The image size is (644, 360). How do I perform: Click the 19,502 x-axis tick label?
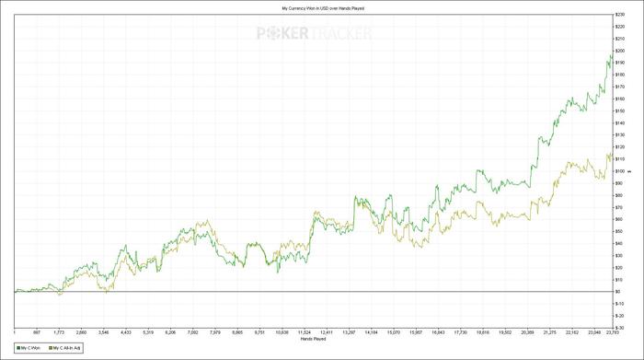pyautogui.click(x=505, y=332)
